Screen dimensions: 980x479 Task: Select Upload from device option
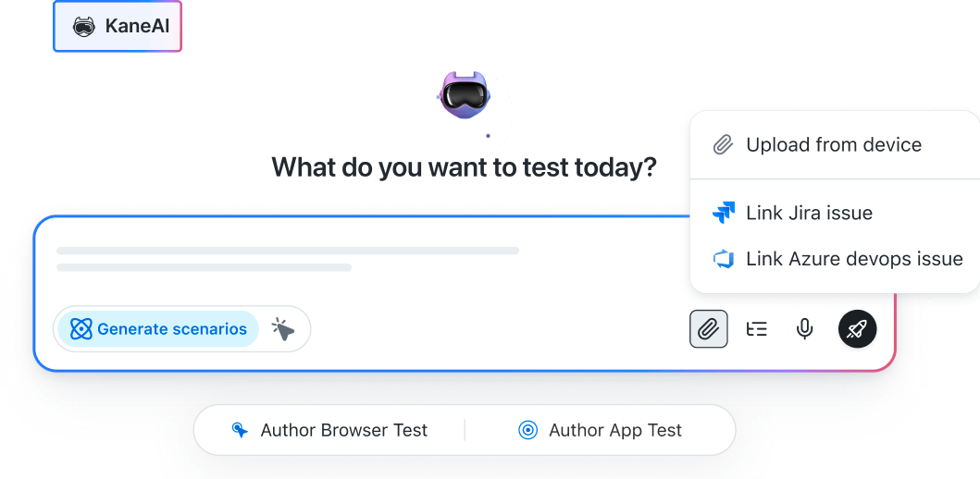coord(833,145)
